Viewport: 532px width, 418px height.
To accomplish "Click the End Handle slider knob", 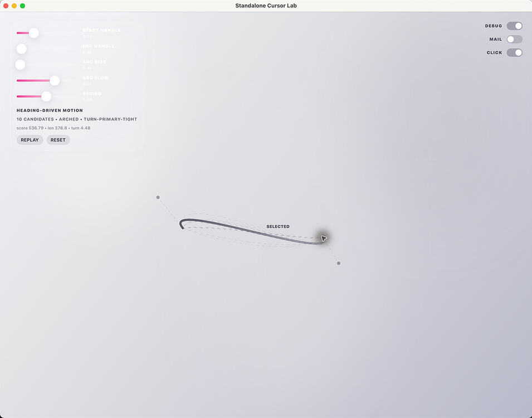I will (21, 49).
